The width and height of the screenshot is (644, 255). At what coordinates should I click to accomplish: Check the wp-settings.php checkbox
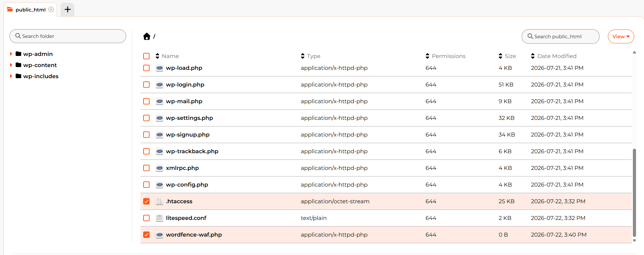[x=146, y=118]
